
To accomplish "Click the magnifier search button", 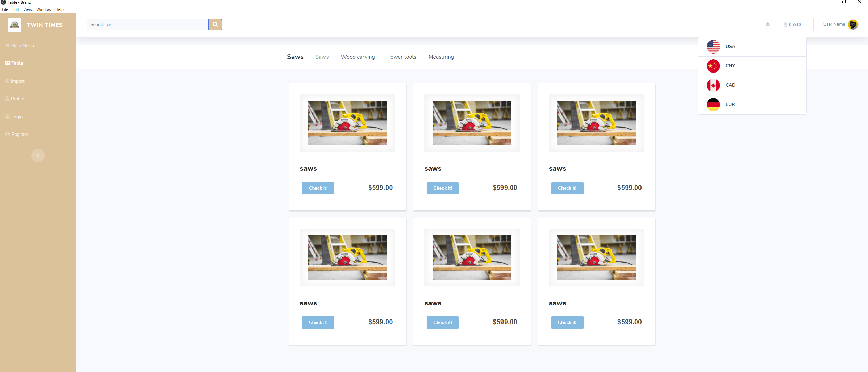I will [215, 24].
